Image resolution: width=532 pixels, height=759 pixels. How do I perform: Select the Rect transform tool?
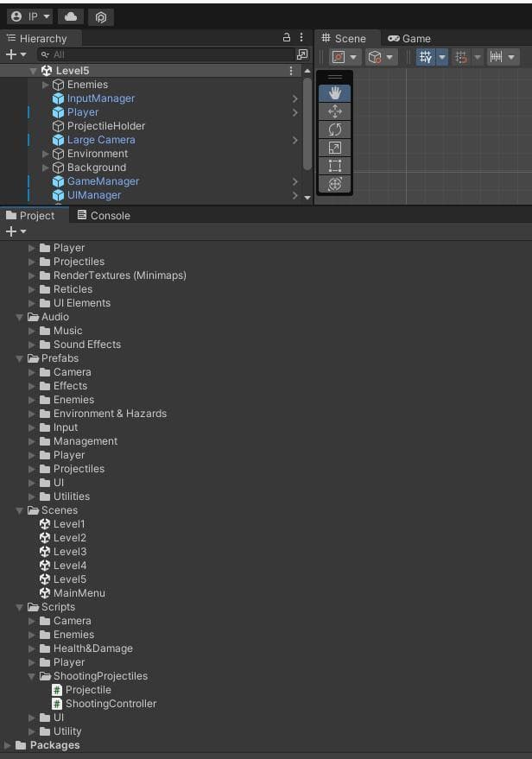point(334,166)
